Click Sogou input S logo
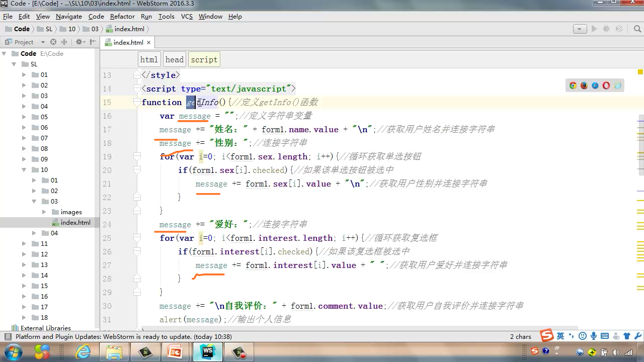The height and width of the screenshot is (362, 644). [547, 335]
